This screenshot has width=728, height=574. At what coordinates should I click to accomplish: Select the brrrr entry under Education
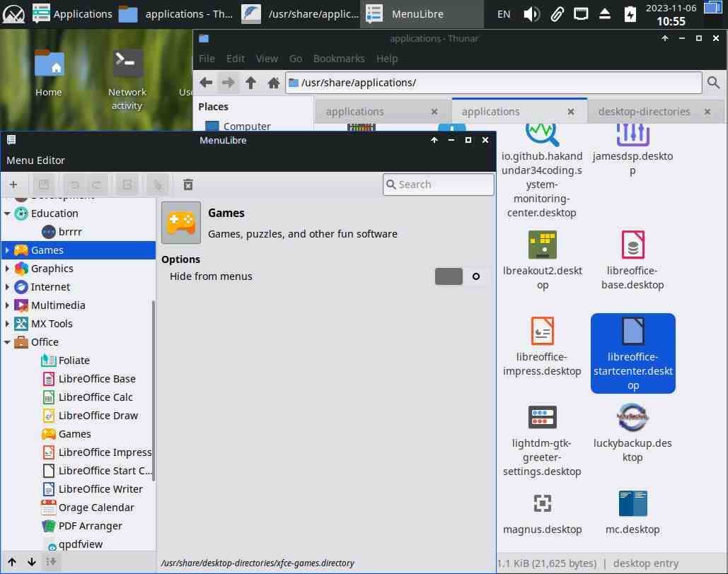[x=70, y=232]
